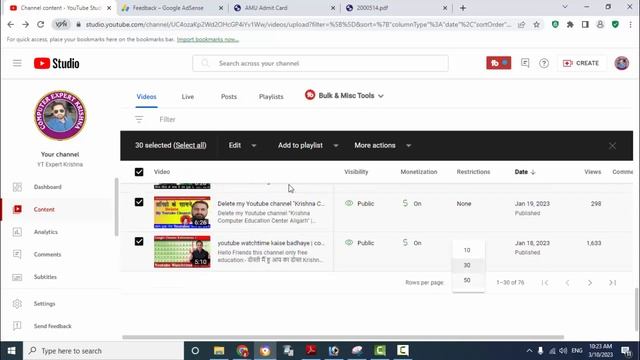Click the YouTube Studio logo
This screenshot has width=640, height=360.
click(x=57, y=63)
